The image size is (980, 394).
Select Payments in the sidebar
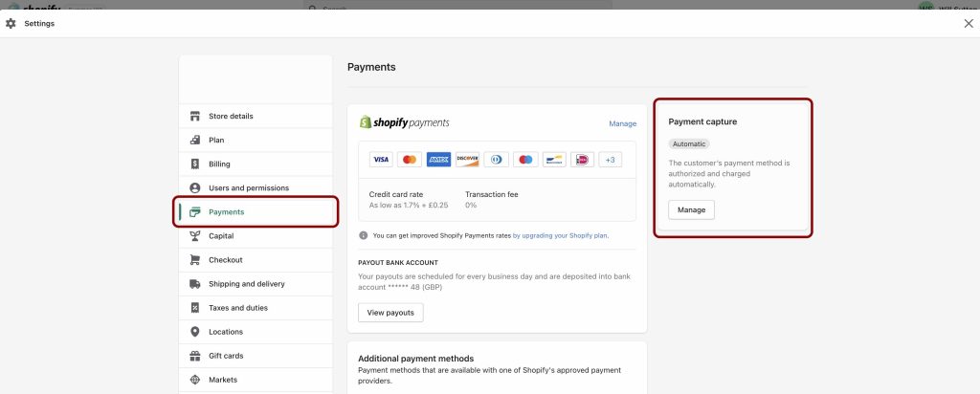point(256,211)
